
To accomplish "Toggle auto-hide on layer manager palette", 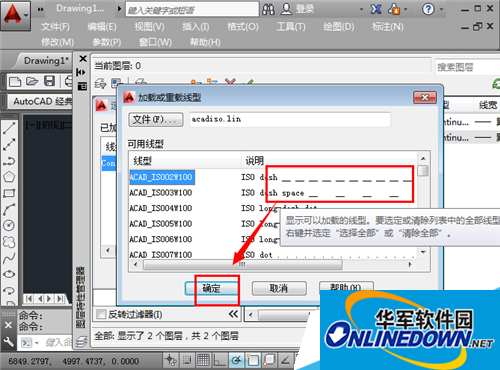I will pos(81,72).
